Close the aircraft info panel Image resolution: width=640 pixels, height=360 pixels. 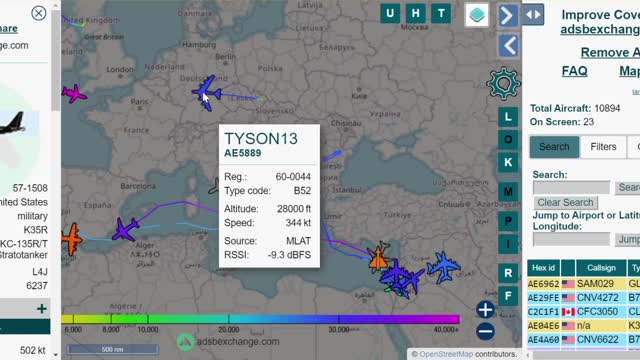[x=38, y=13]
